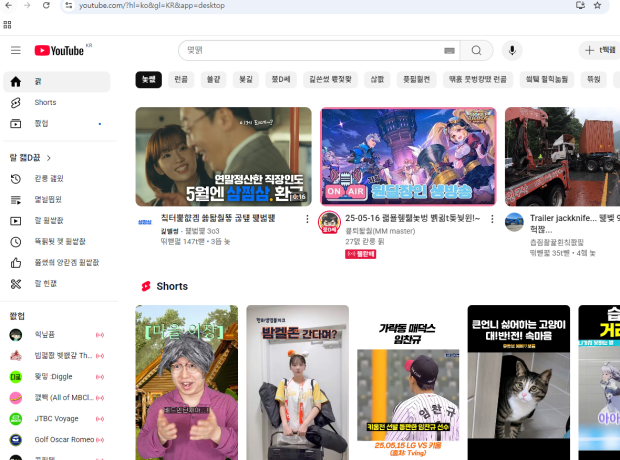Click the magnifier search button
The width and height of the screenshot is (620, 460).
pyautogui.click(x=476, y=50)
